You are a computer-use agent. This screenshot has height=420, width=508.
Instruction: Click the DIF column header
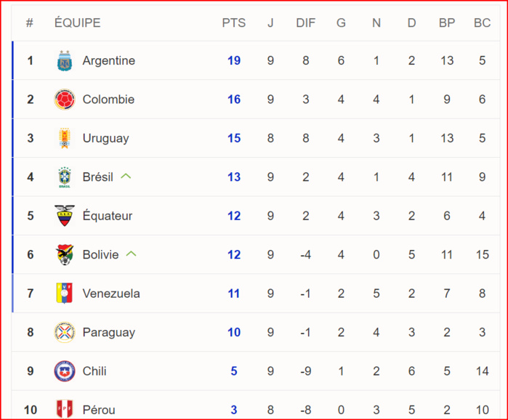[305, 23]
